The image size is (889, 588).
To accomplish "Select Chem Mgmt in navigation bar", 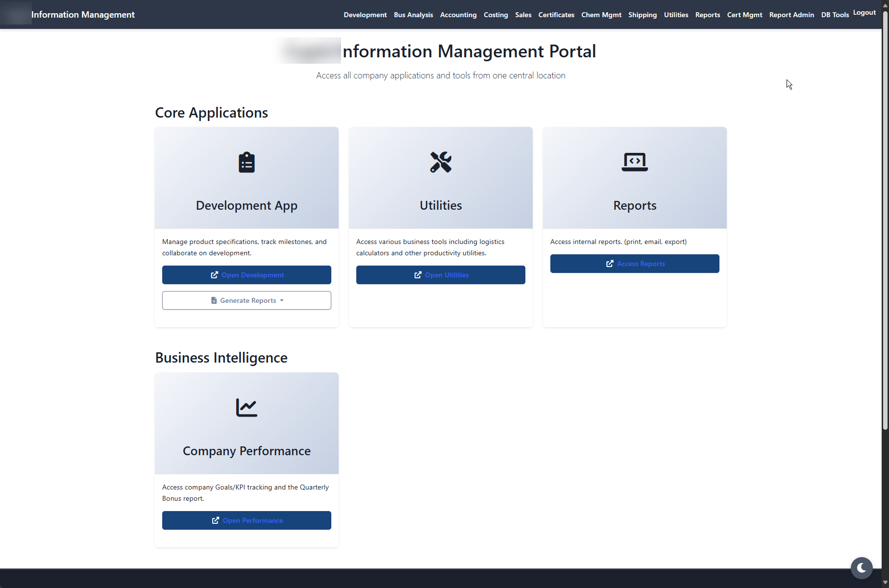I will coord(601,15).
